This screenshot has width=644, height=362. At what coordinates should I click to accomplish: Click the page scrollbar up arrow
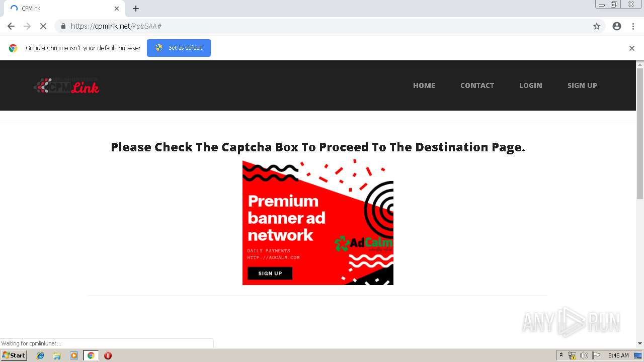tap(640, 64)
